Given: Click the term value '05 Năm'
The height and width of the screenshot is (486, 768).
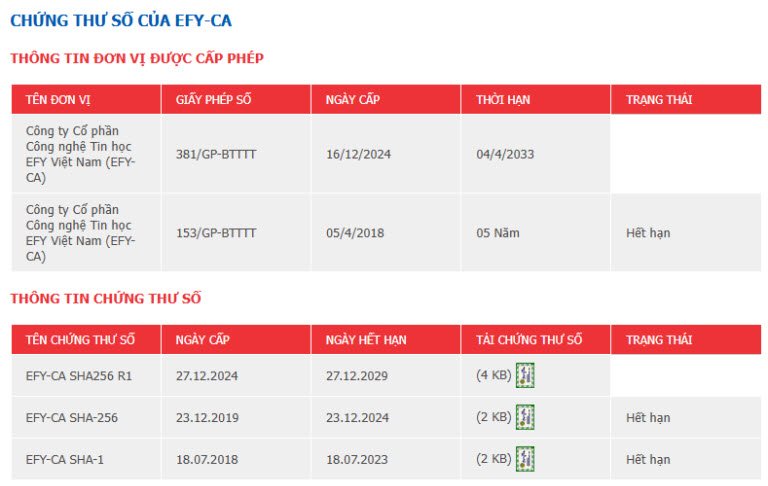Looking at the screenshot, I should [498, 233].
